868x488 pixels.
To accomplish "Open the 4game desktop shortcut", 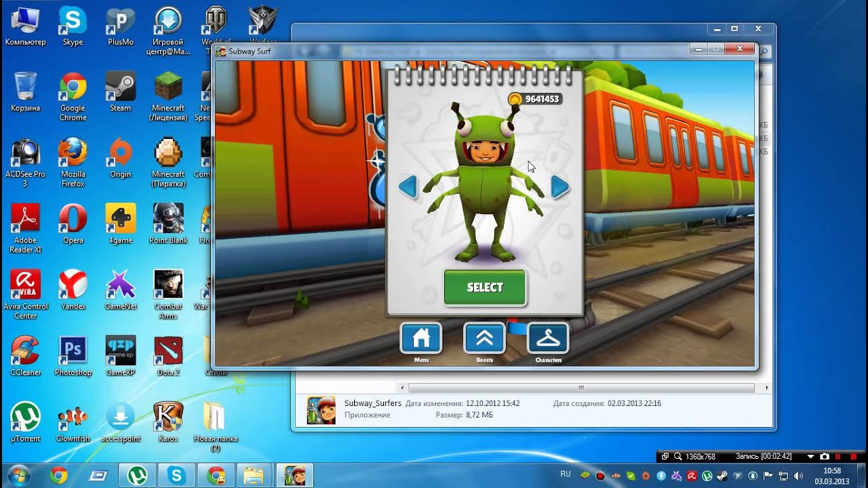I will [x=121, y=224].
